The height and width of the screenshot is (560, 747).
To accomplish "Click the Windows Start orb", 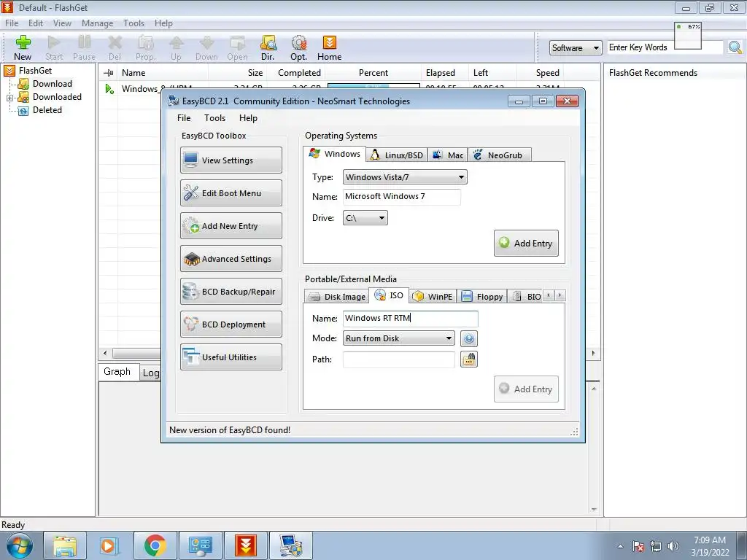I will point(20,545).
